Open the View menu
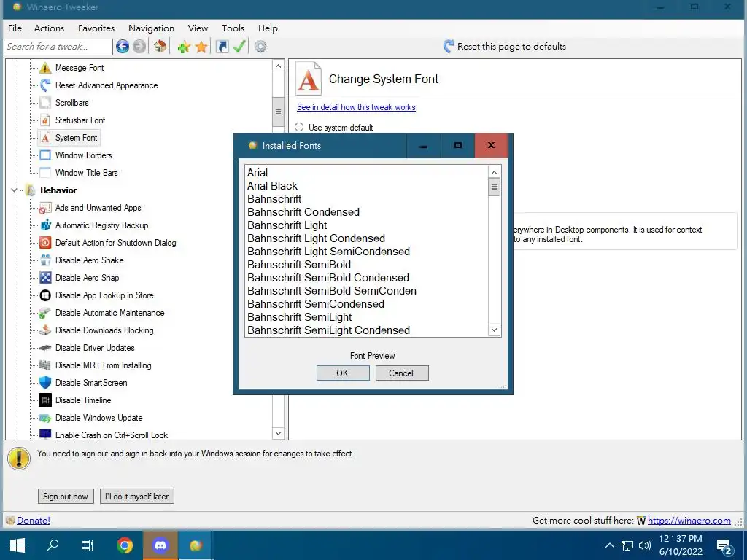 pos(198,28)
